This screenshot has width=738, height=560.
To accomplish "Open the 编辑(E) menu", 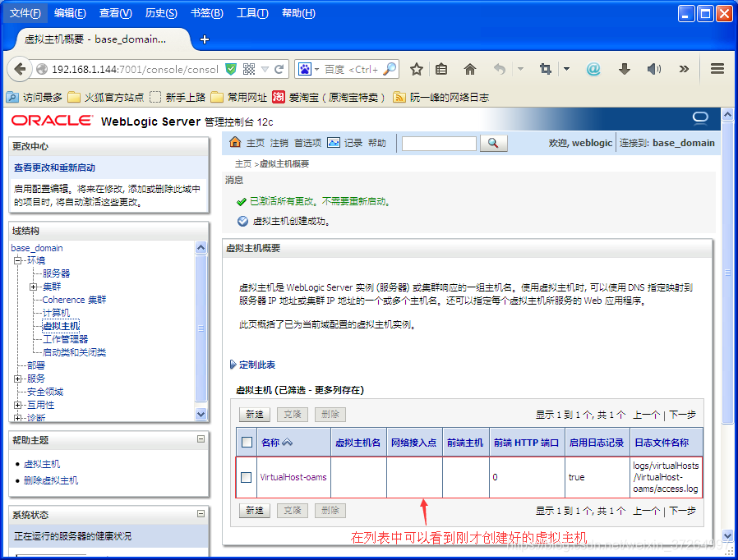I will (x=70, y=13).
